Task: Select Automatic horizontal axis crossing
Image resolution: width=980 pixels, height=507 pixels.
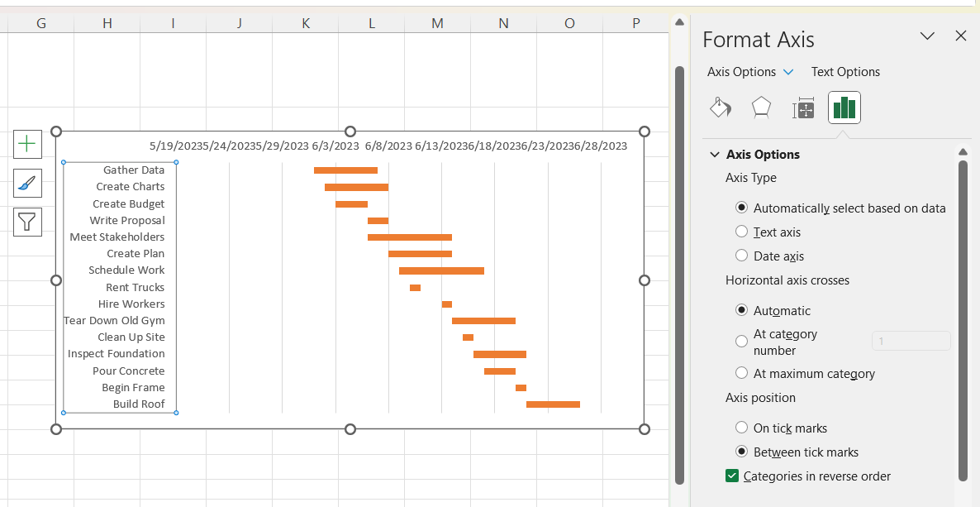Action: 741,310
